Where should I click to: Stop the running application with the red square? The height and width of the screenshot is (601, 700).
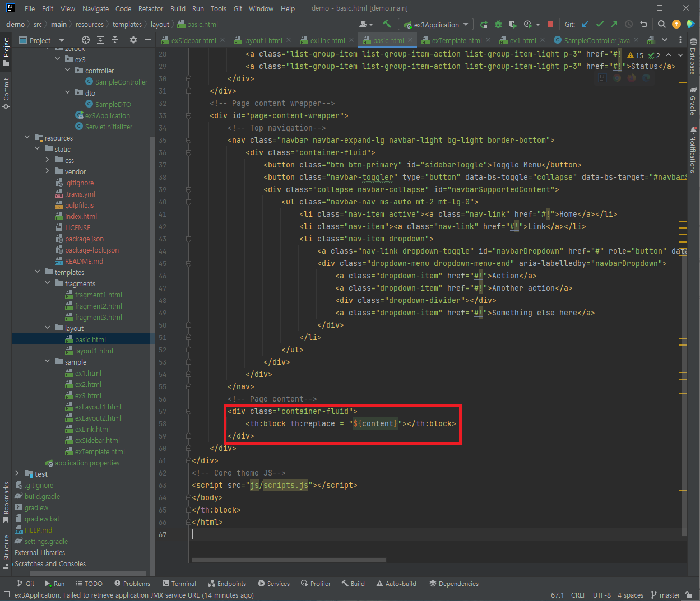tap(550, 24)
